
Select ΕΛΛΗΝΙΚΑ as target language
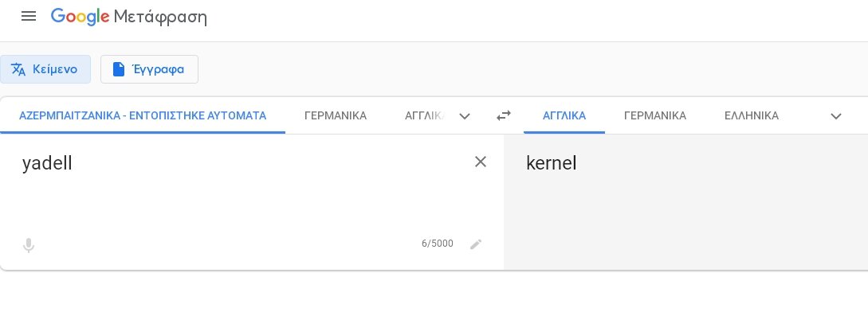751,115
